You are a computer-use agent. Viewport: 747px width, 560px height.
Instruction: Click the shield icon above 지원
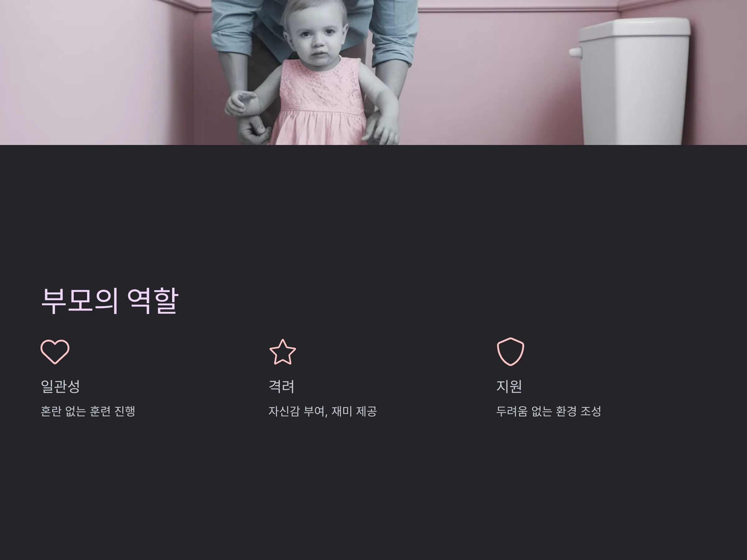coord(510,352)
